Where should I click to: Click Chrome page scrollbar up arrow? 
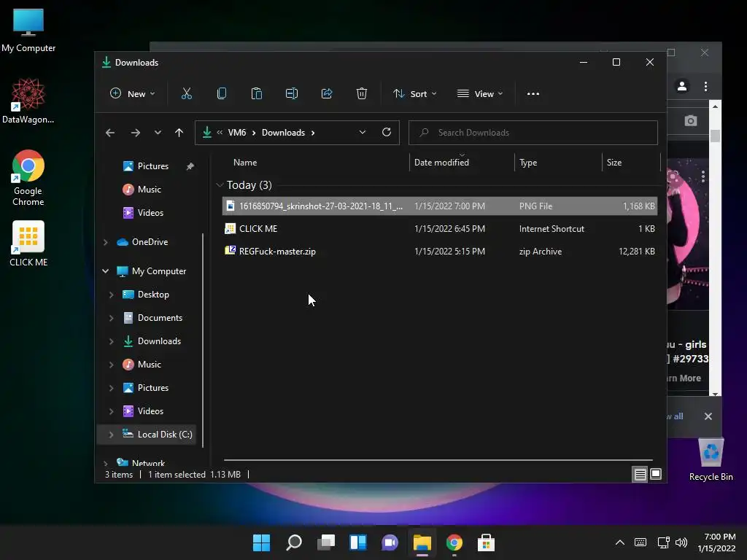coord(715,106)
